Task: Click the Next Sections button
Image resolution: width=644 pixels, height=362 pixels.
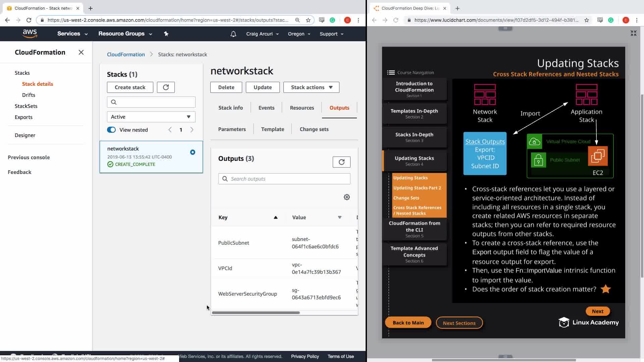Action: point(459,323)
